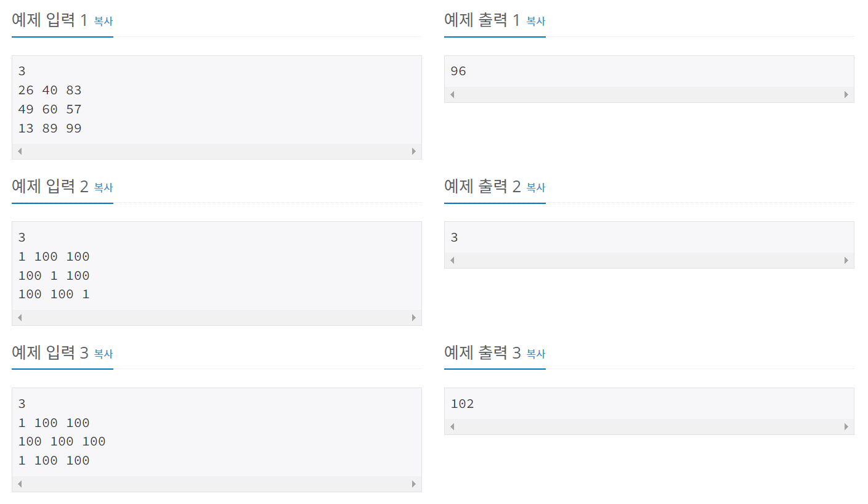Click right scroll arrow of example output 3
Viewport: 868px width, 504px height.
[x=846, y=427]
